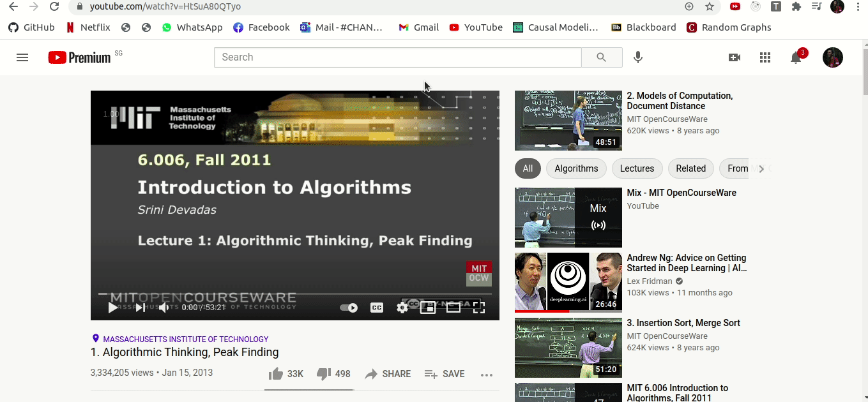Open Lex Fridman channel name
Image resolution: width=868 pixels, height=402 pixels.
click(x=650, y=281)
